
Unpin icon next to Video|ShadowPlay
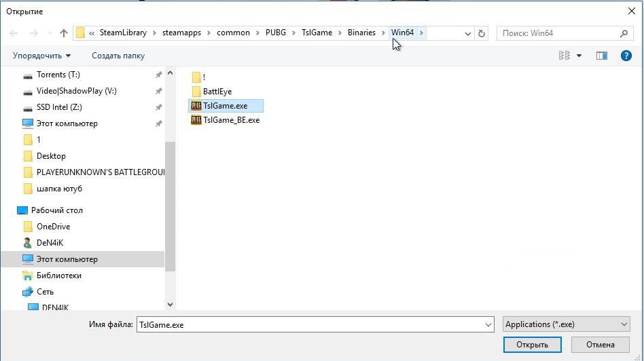point(158,91)
